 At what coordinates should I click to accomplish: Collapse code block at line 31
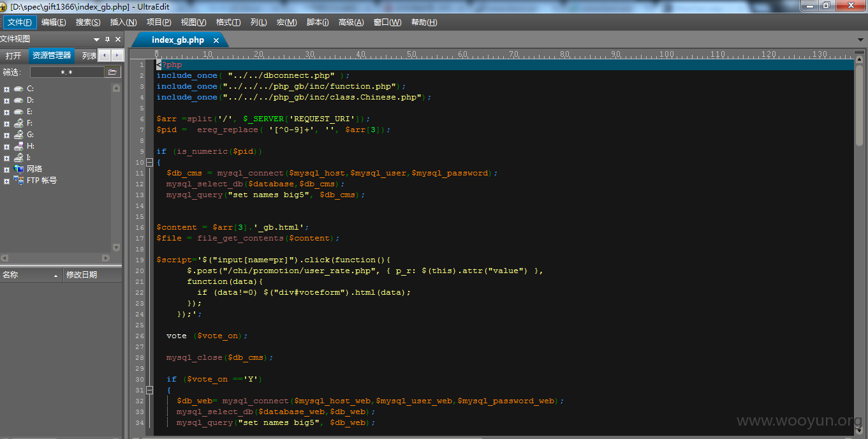(150, 390)
